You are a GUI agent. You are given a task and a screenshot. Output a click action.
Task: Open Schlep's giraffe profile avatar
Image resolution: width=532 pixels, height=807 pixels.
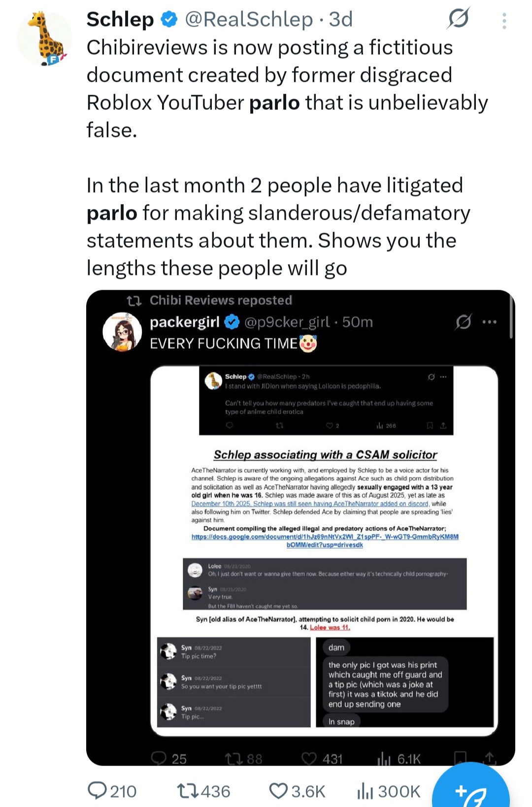pyautogui.click(x=44, y=39)
